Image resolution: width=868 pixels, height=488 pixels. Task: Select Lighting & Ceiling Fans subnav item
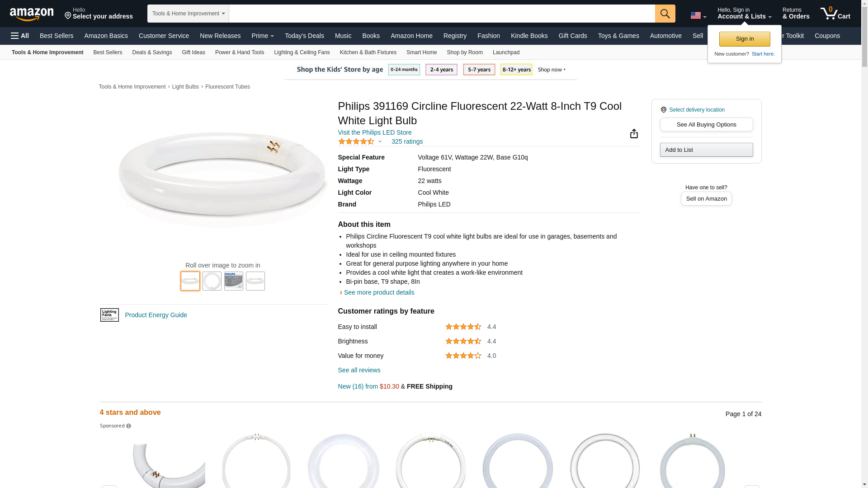pyautogui.click(x=302, y=52)
